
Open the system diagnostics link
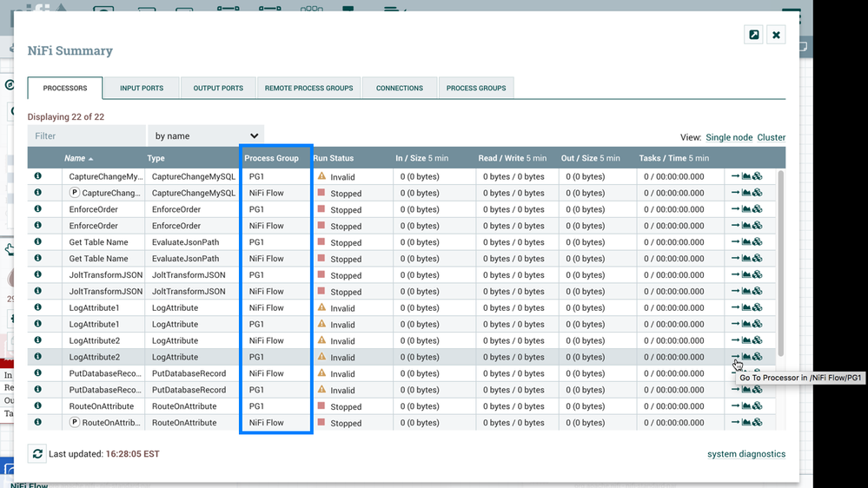(x=745, y=454)
